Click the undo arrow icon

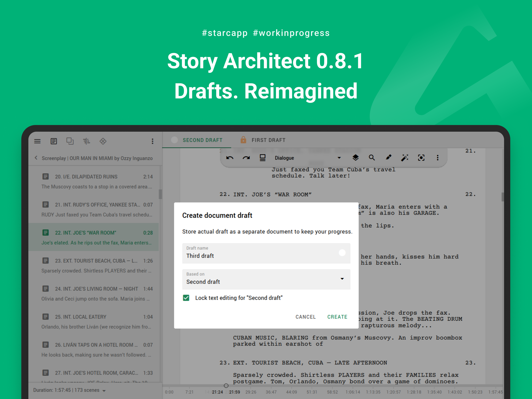[x=230, y=158]
